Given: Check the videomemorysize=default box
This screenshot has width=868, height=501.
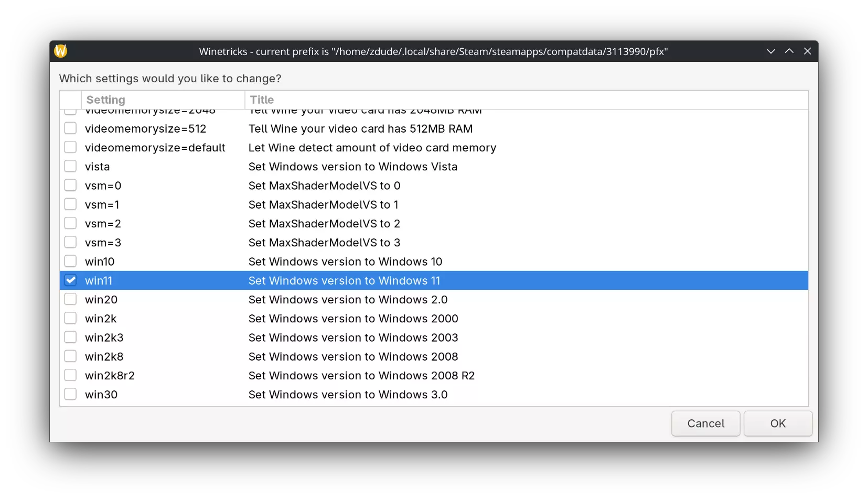Looking at the screenshot, I should pyautogui.click(x=70, y=147).
